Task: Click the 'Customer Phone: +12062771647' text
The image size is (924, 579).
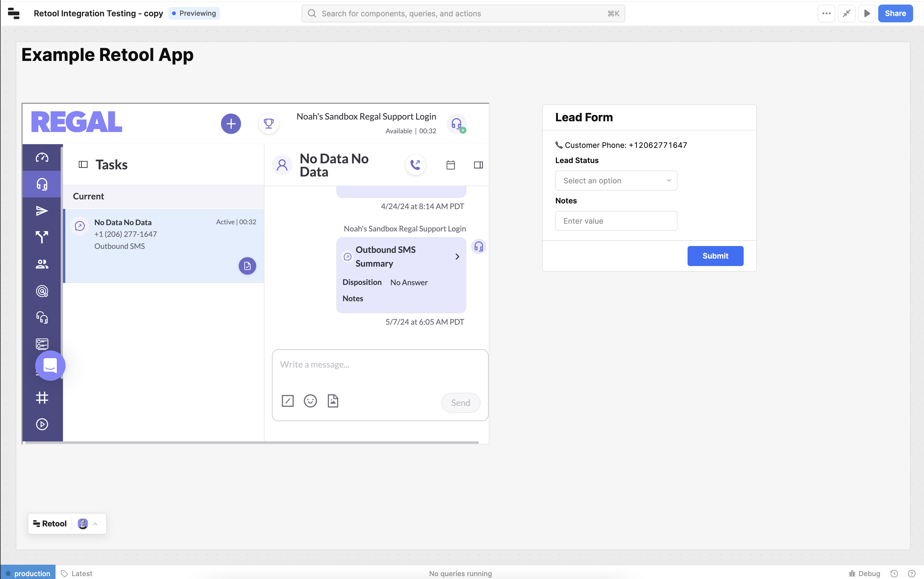Action: coord(625,145)
